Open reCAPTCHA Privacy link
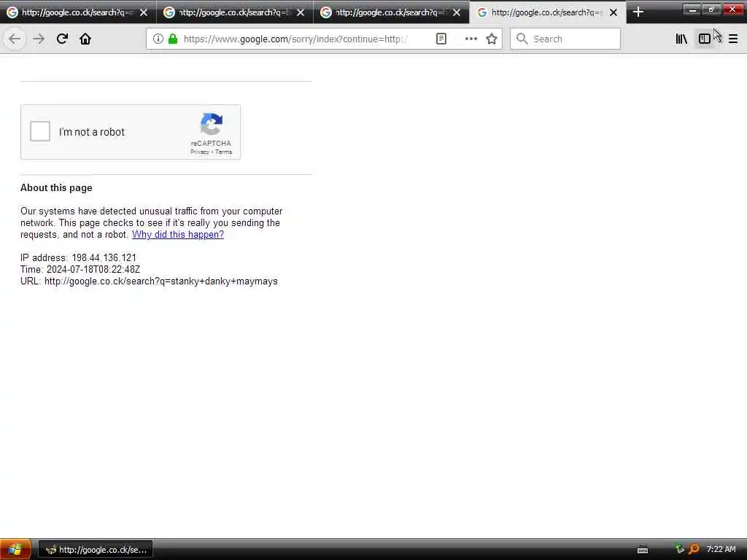Viewport: 747px width, 560px height. click(200, 152)
